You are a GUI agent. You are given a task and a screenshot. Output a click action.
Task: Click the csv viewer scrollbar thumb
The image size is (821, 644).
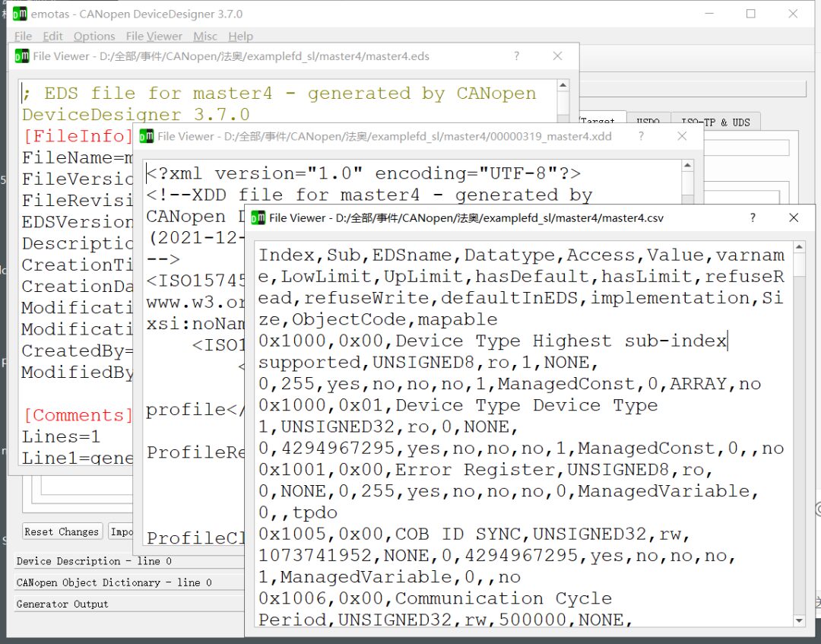(x=799, y=265)
